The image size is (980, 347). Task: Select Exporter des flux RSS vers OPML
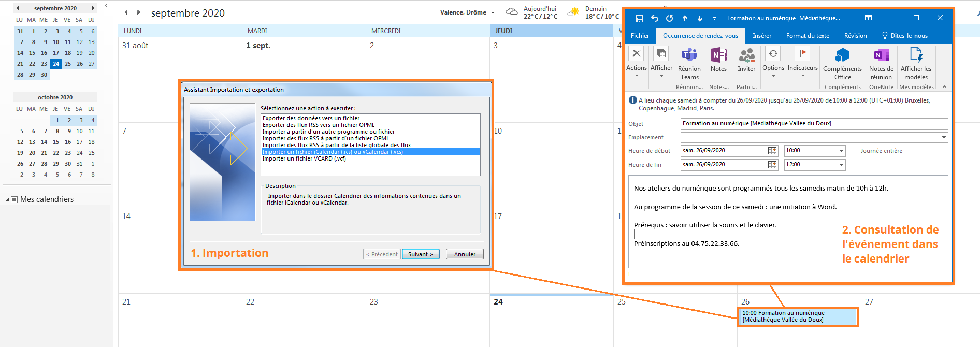tap(319, 125)
